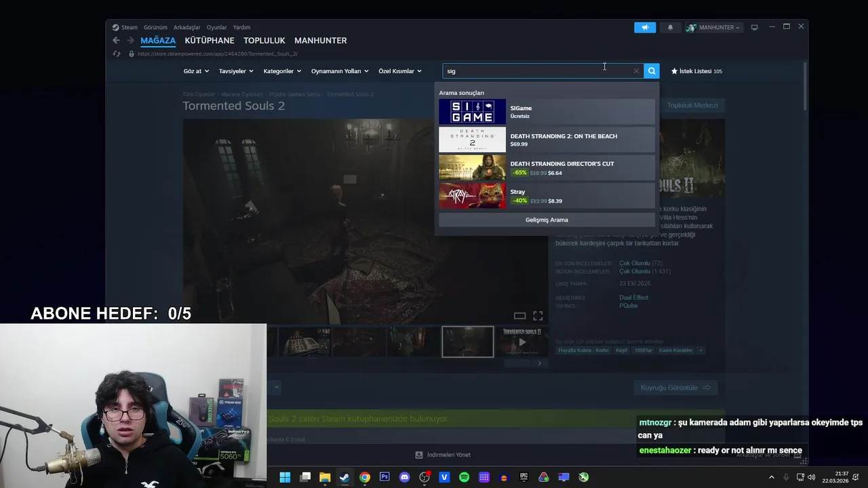The height and width of the screenshot is (488, 868).
Task: Click the Big Picture mode monitor icon
Action: coord(754,28)
